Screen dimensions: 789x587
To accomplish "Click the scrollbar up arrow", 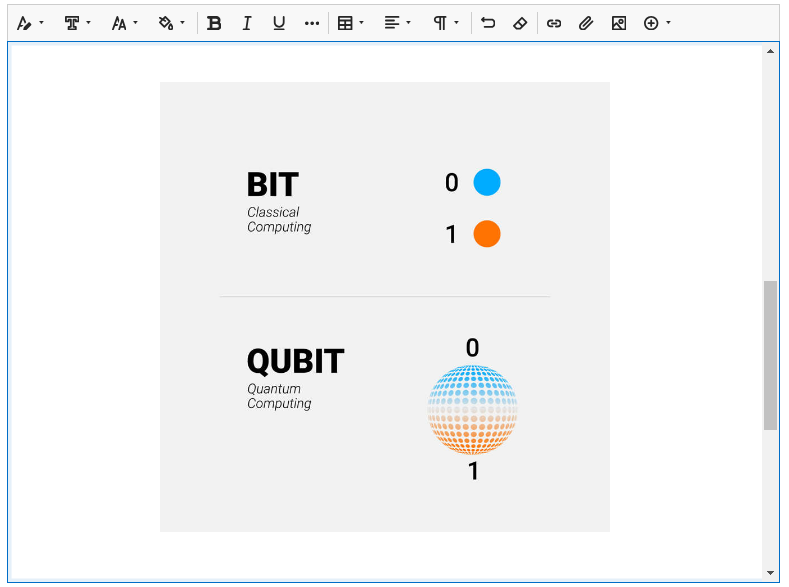I will click(x=770, y=51).
